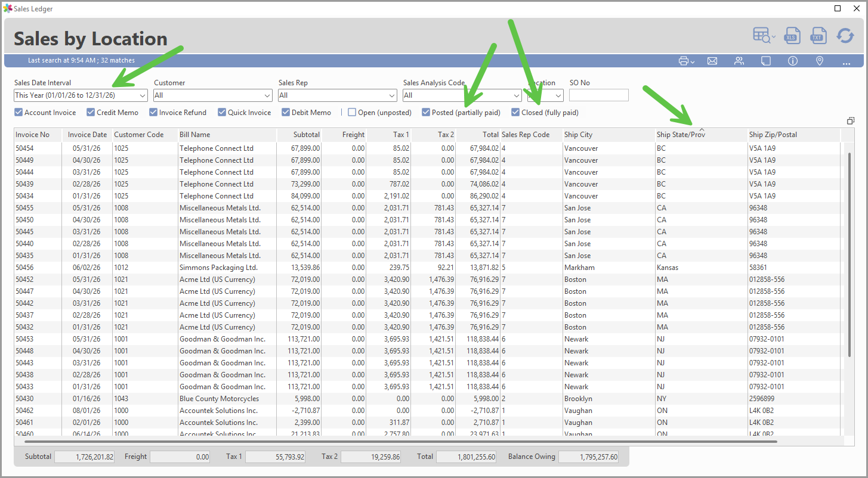Open the sticky note icon
The height and width of the screenshot is (478, 868).
pos(766,61)
